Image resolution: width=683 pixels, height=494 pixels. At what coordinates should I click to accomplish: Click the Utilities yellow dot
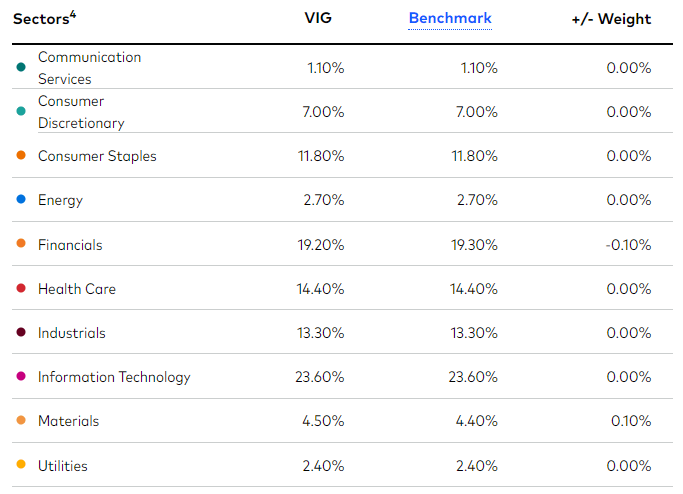[21, 466]
